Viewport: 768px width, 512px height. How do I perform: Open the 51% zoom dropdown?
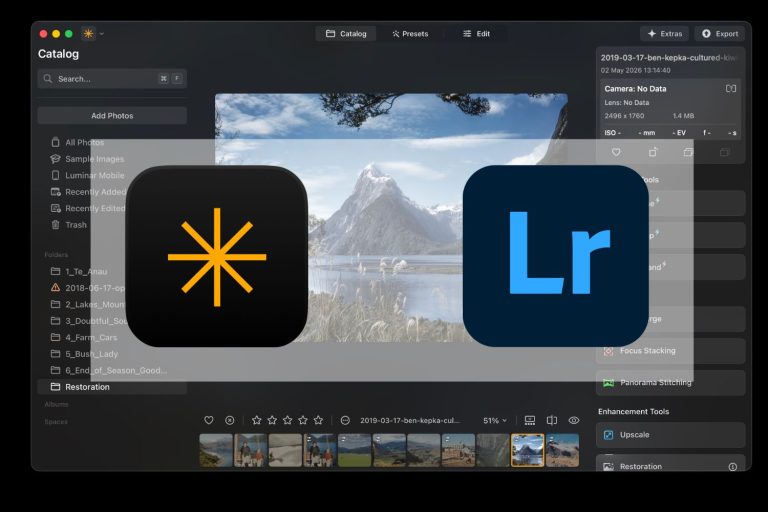pos(495,420)
